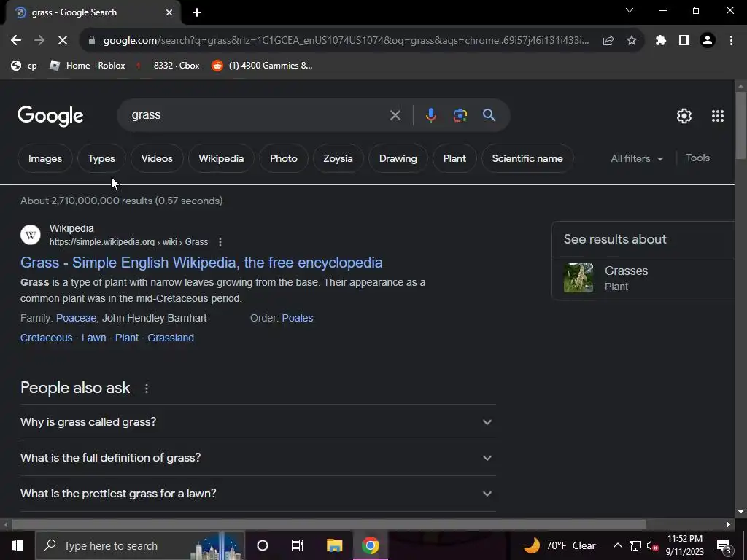747x560 pixels.
Task: Close the grass Google Search tab
Action: 169,12
